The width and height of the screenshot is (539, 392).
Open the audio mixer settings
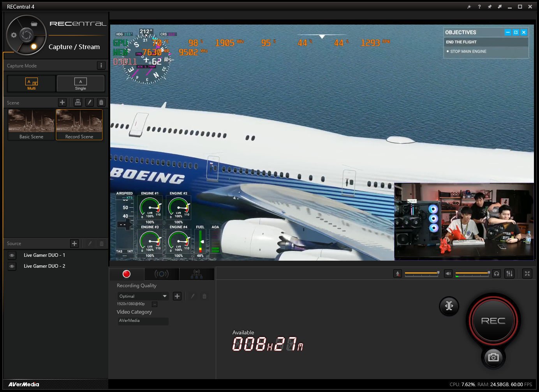pyautogui.click(x=509, y=274)
